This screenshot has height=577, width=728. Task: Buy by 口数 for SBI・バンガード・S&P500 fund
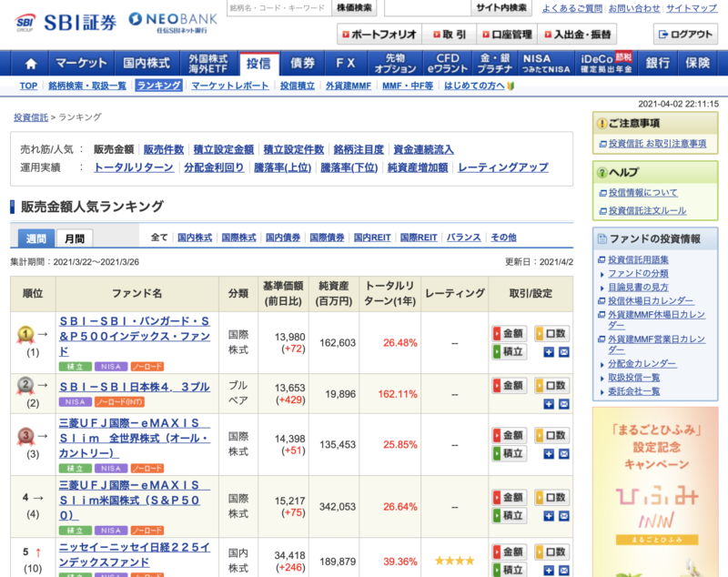click(x=552, y=333)
